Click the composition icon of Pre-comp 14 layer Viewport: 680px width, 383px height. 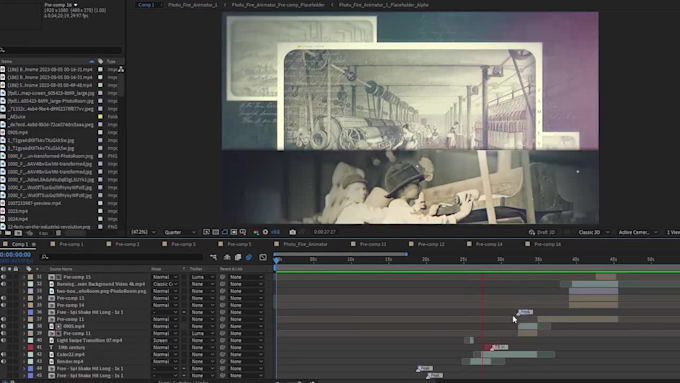pyautogui.click(x=52, y=305)
